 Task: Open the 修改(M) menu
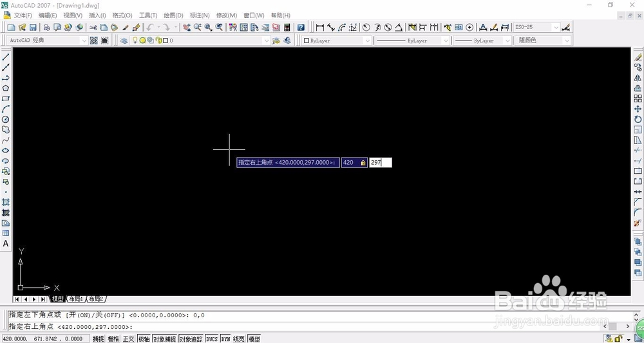(226, 15)
